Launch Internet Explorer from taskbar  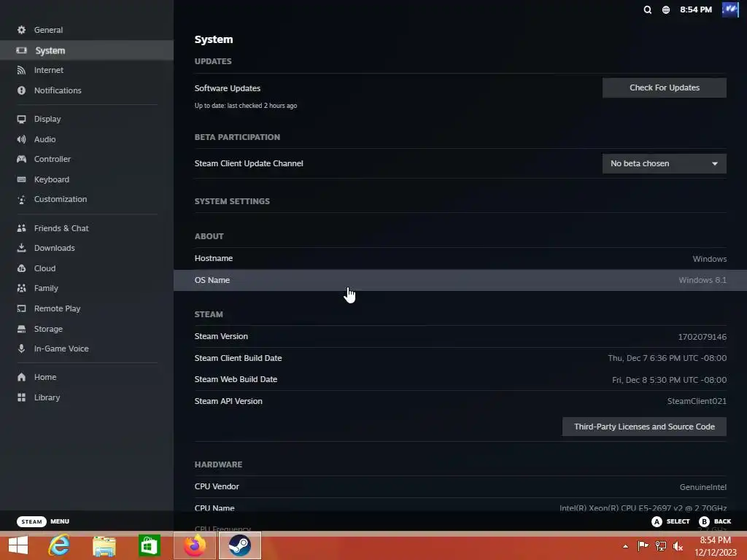[59, 545]
